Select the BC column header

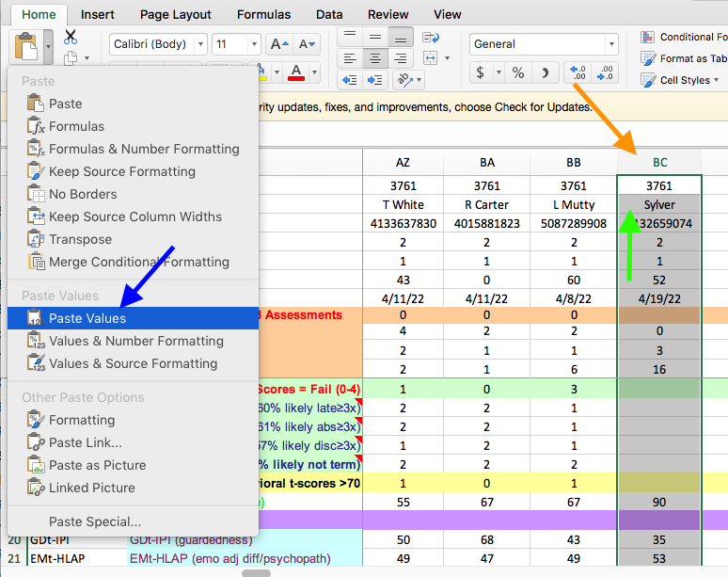click(659, 162)
